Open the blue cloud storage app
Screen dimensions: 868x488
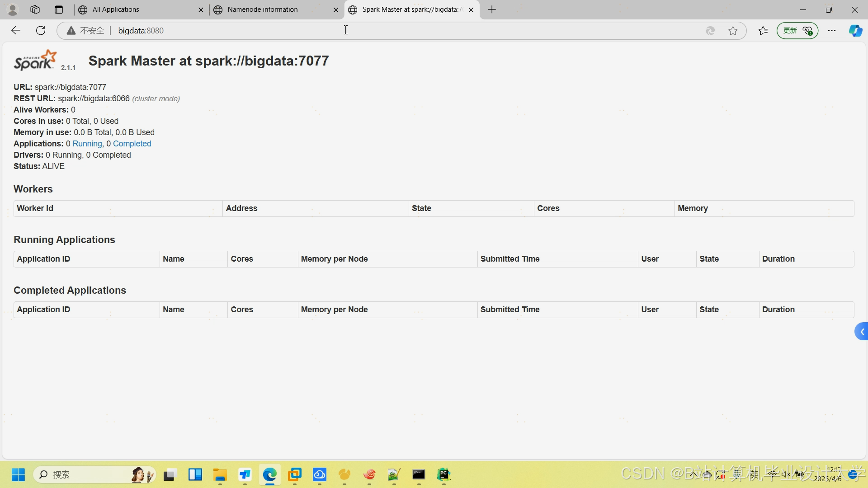click(320, 475)
